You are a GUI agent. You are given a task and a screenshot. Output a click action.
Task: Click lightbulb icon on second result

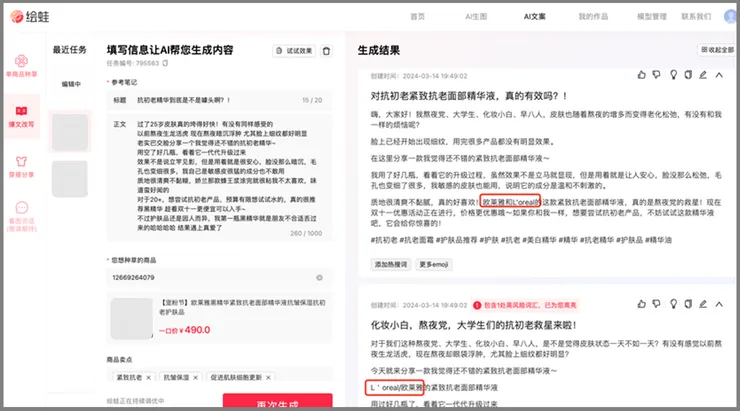(x=673, y=304)
